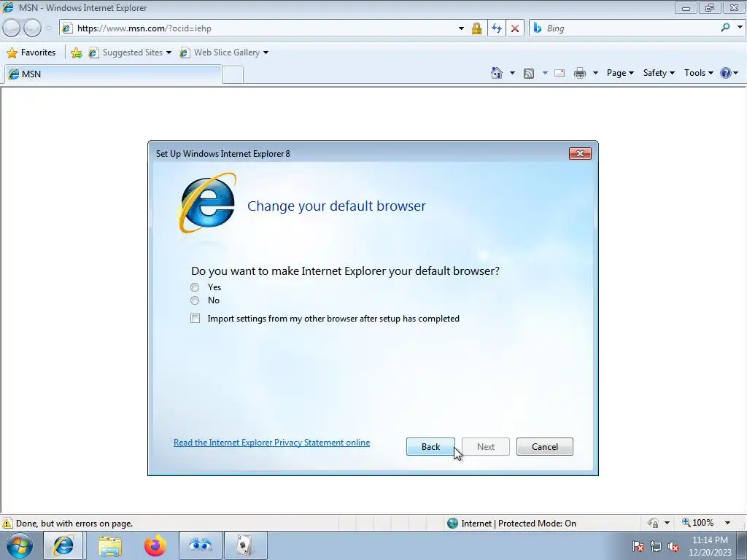
Task: Click the Cancel button in setup dialog
Action: [544, 447]
